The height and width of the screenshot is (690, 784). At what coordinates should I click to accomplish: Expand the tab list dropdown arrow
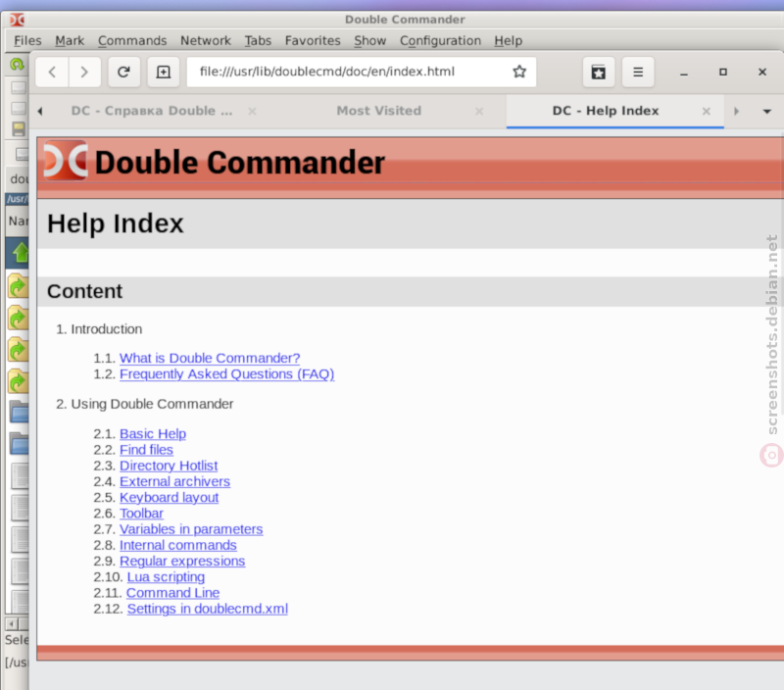coord(766,111)
